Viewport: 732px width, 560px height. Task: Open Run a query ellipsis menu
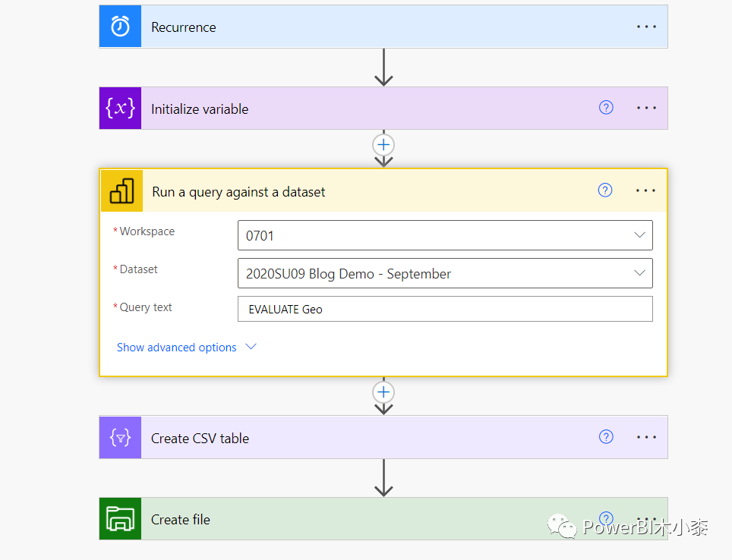click(645, 190)
